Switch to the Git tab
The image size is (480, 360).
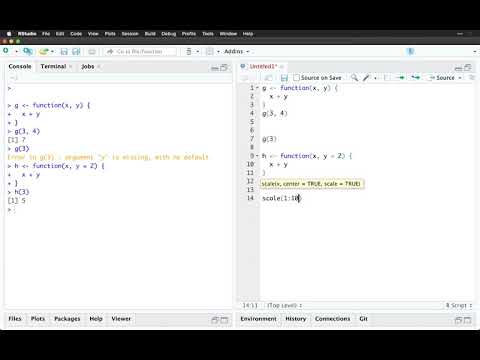point(363,319)
